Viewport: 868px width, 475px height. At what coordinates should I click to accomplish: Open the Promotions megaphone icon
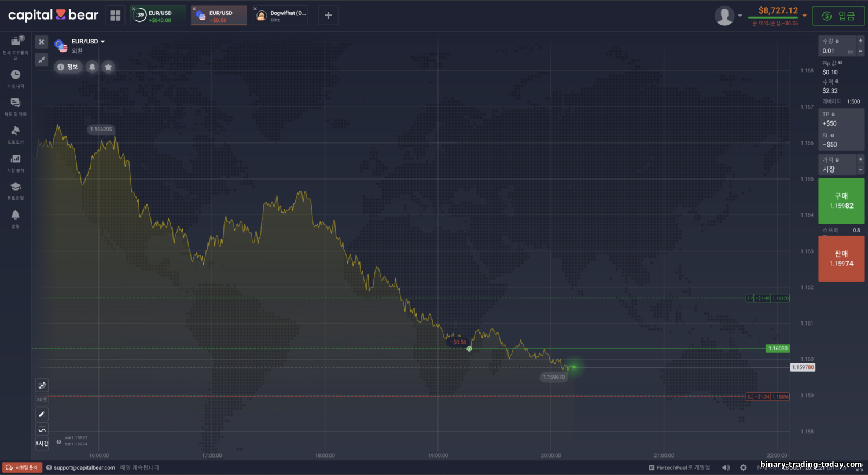pyautogui.click(x=16, y=131)
